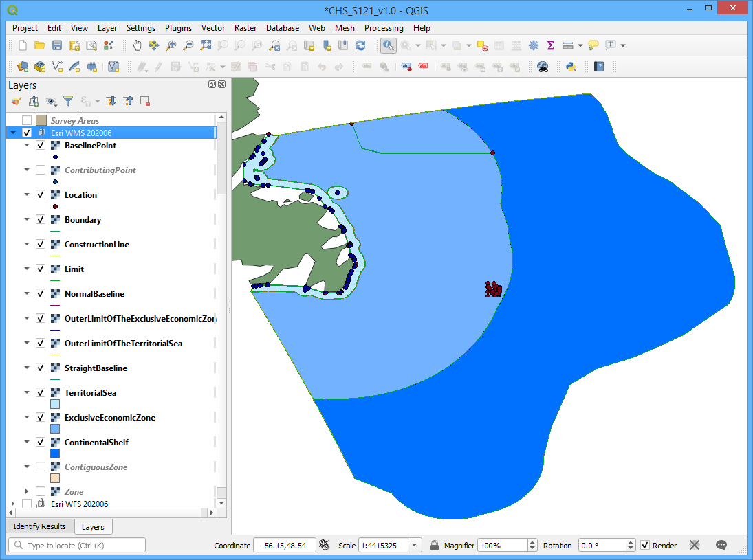The height and width of the screenshot is (560, 753).
Task: Open the Scale dropdown list
Action: 415,546
